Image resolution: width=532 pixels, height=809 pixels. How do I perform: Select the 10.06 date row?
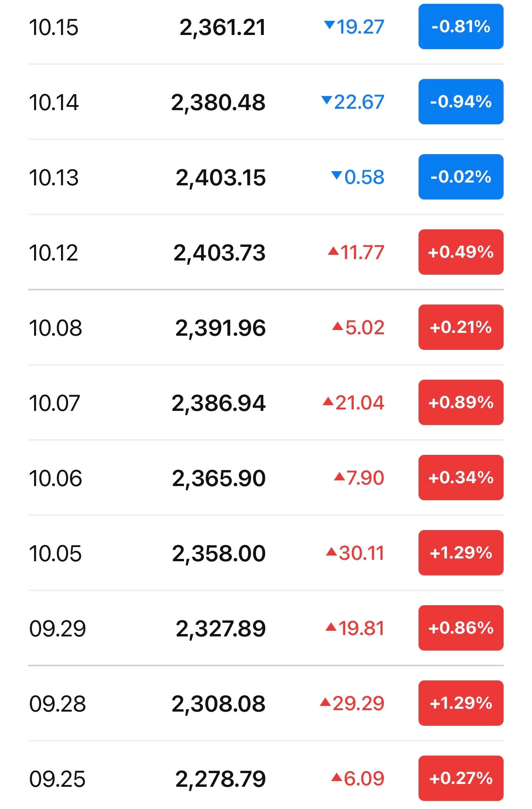[56, 478]
